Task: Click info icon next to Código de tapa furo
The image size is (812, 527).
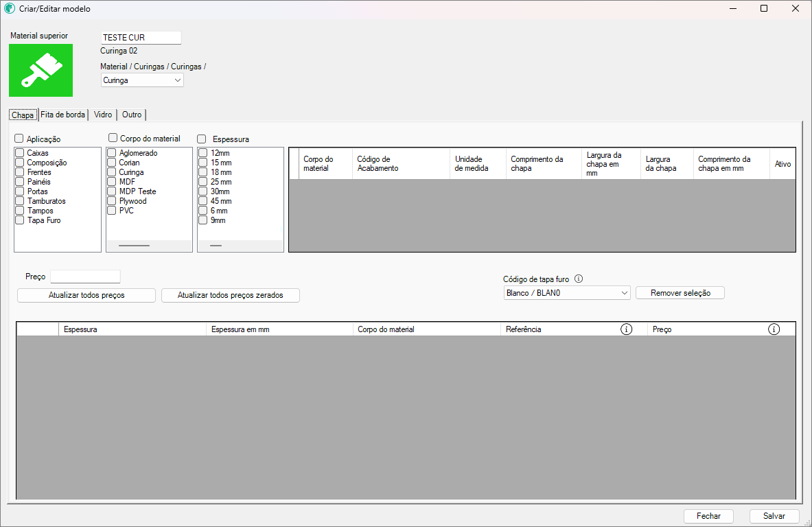Action: (578, 279)
